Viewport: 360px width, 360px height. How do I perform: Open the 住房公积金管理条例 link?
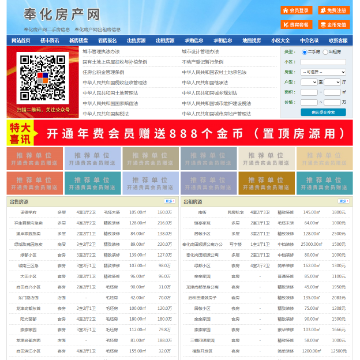click(x=104, y=72)
